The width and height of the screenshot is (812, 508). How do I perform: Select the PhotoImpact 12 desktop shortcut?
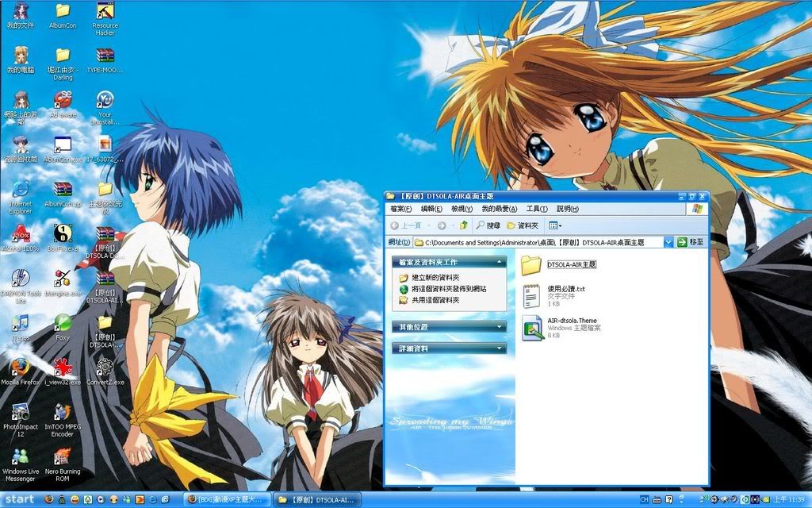[21, 420]
